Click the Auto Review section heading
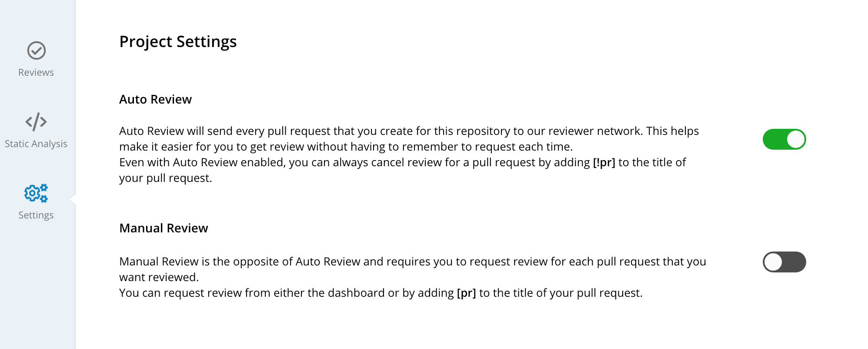868x349 pixels. (155, 99)
